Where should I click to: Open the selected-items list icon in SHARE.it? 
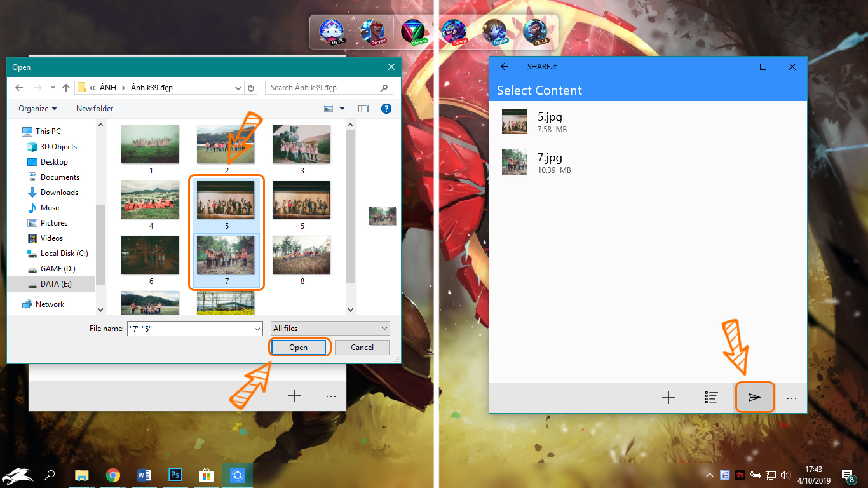(711, 398)
